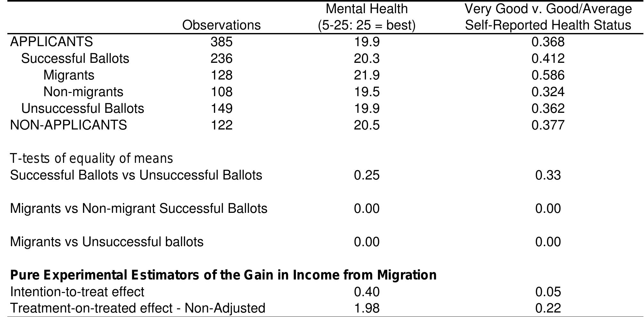Viewport: 644px width, 317px height.
Task: Click the bold Pure Experimental Estimators heading
Action: click(223, 275)
